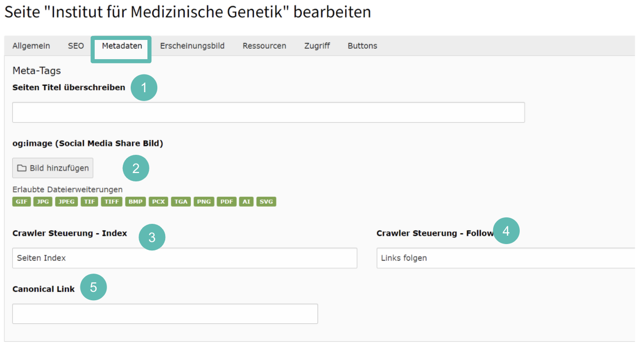Go to the Zugriff tab
The height and width of the screenshot is (352, 644).
point(317,46)
